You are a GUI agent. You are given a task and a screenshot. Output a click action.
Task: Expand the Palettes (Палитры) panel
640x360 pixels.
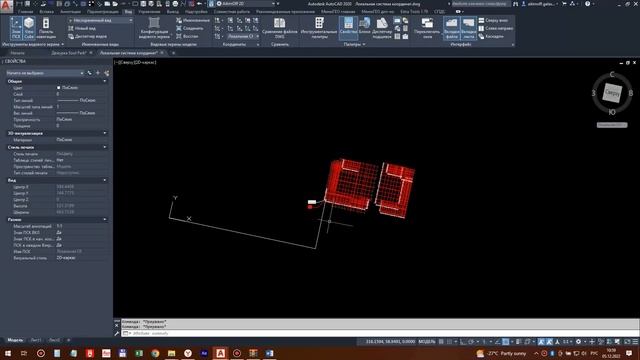(x=354, y=44)
